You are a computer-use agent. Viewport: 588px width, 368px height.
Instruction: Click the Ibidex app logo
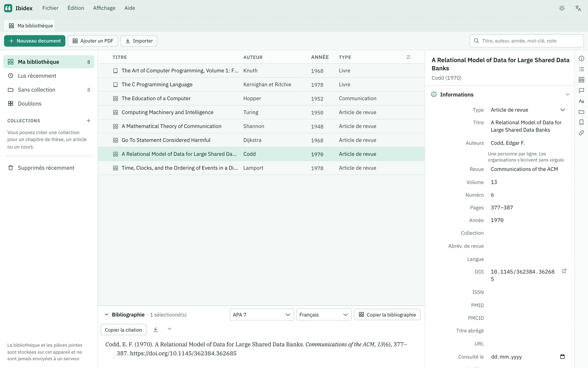(x=8, y=8)
